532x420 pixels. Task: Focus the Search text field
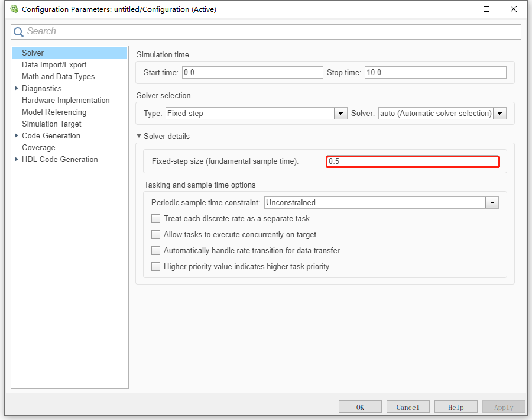pos(265,31)
